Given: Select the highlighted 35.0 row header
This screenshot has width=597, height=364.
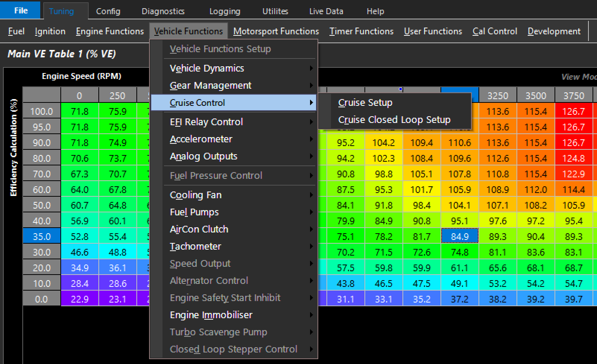Looking at the screenshot, I should [41, 236].
